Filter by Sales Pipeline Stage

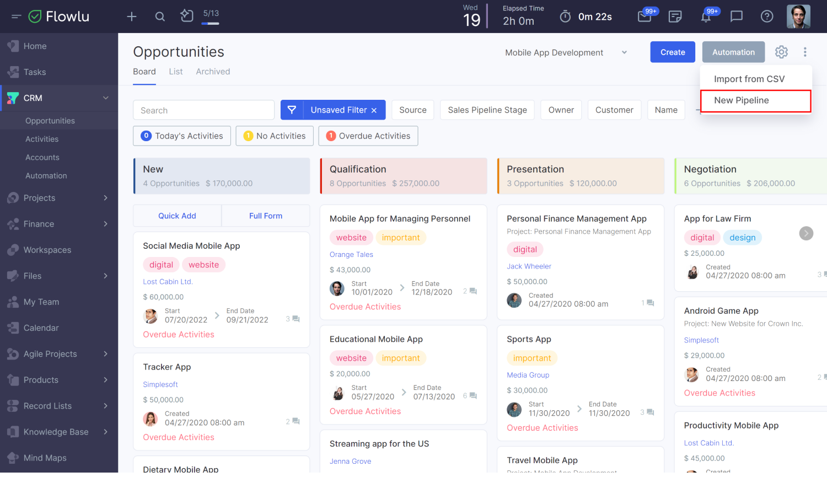click(x=487, y=110)
